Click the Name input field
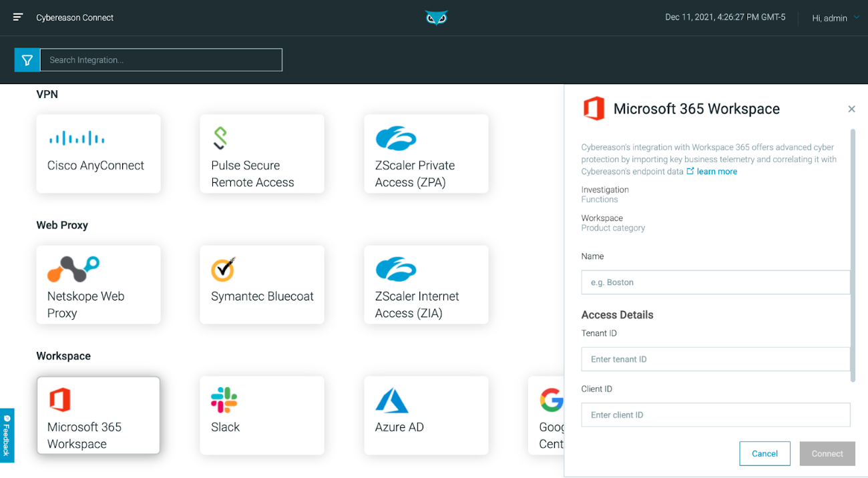Image resolution: width=868 pixels, height=478 pixels. (716, 282)
